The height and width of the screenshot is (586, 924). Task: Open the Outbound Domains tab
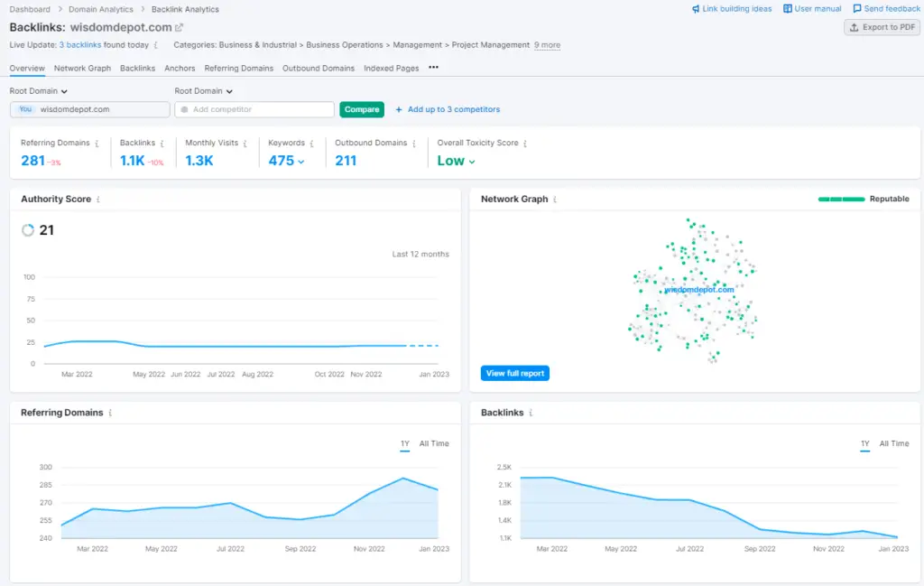coord(319,69)
